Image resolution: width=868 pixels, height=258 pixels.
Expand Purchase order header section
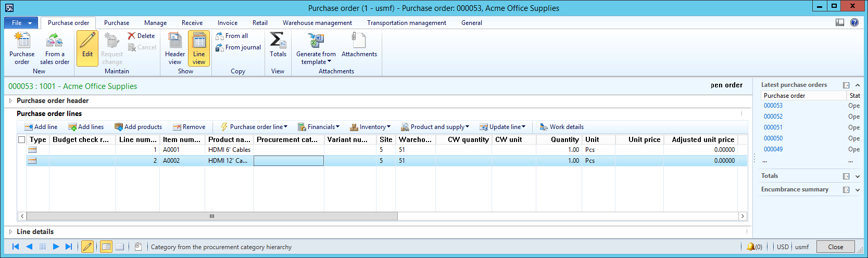tap(10, 101)
